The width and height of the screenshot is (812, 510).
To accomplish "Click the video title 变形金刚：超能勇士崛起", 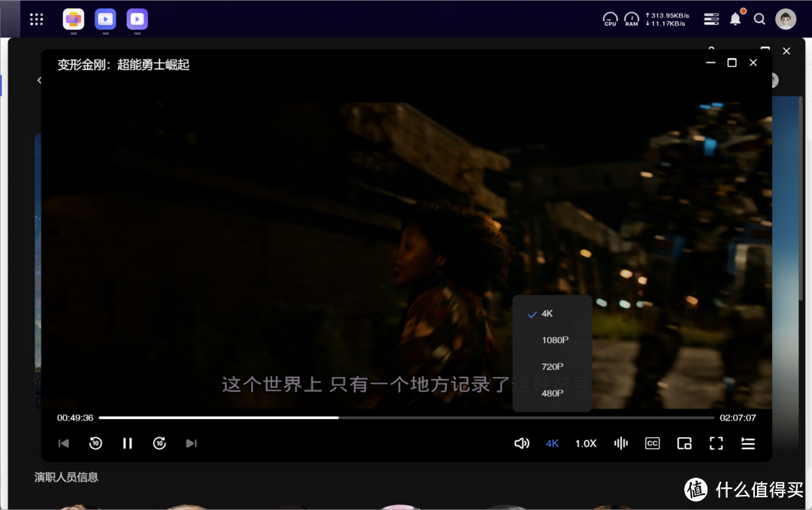I will [123, 65].
